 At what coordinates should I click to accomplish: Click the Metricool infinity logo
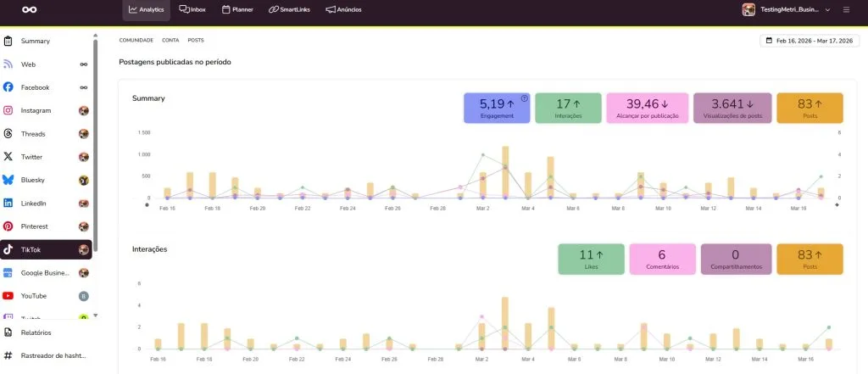coord(30,10)
